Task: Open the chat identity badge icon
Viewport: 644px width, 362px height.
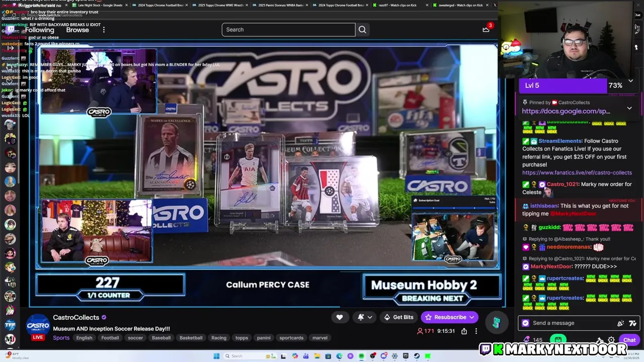Action: pos(526,323)
